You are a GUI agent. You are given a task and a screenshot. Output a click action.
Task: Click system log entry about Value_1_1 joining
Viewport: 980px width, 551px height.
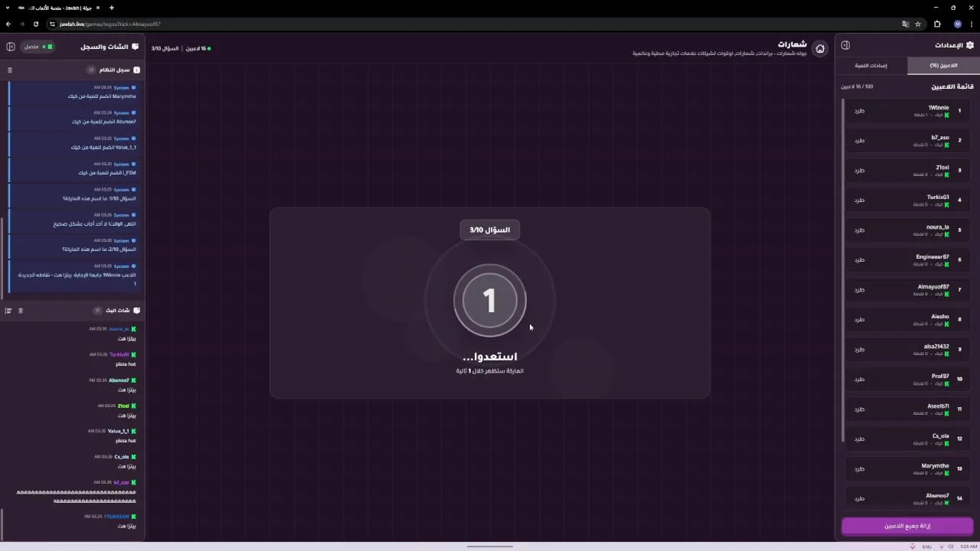click(73, 143)
